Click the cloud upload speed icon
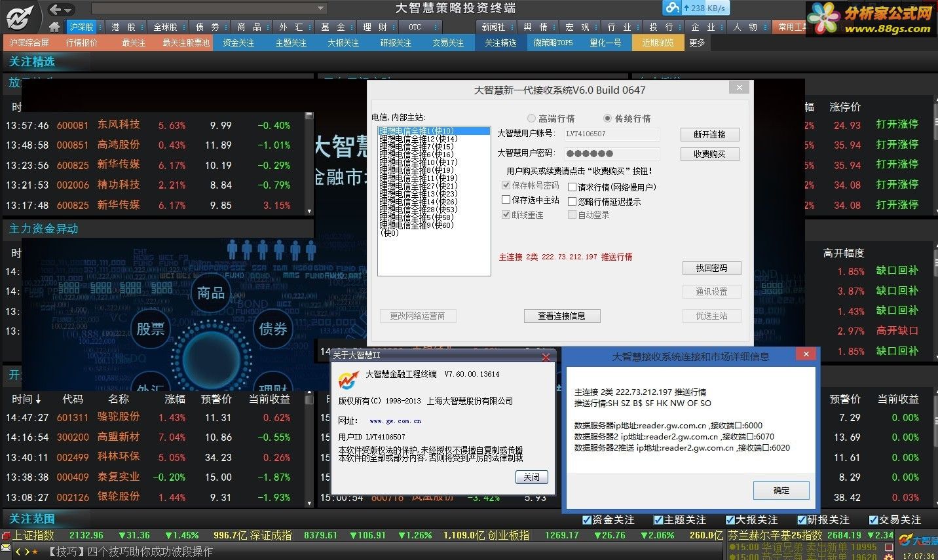Image resolution: width=938 pixels, height=560 pixels. (672, 8)
